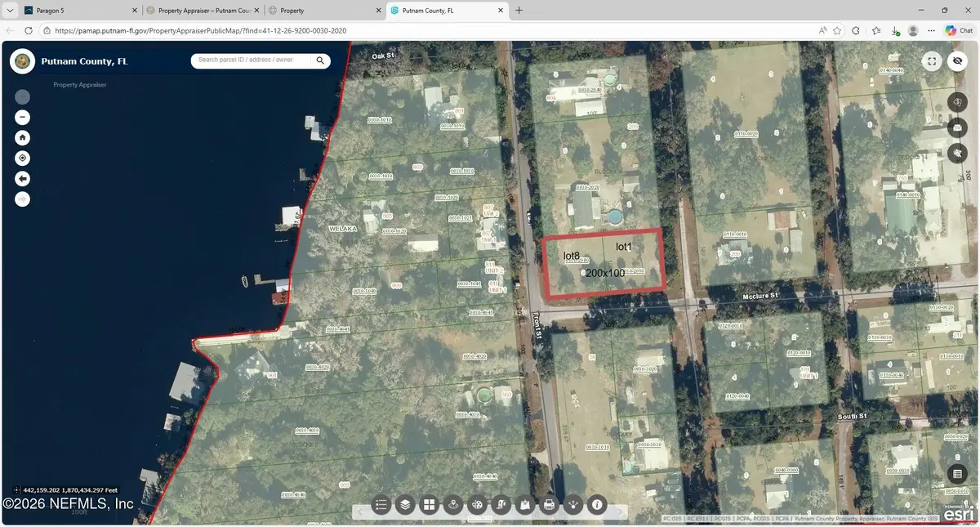The image size is (980, 527).
Task: Toggle favorite star for this page
Action: 836,30
